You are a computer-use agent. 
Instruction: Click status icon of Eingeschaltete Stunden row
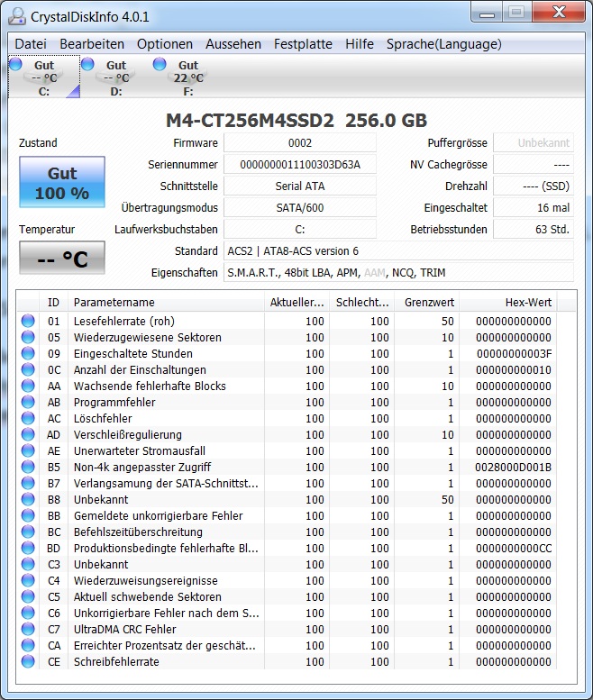[x=28, y=353]
